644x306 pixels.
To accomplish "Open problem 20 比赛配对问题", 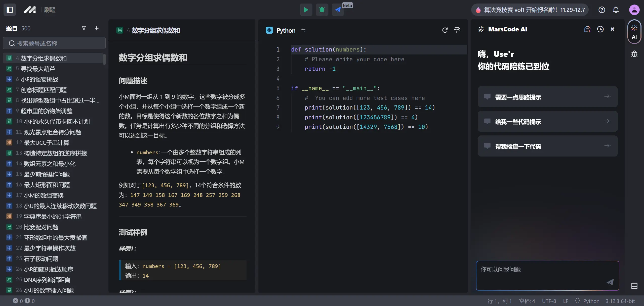I will coord(53,227).
